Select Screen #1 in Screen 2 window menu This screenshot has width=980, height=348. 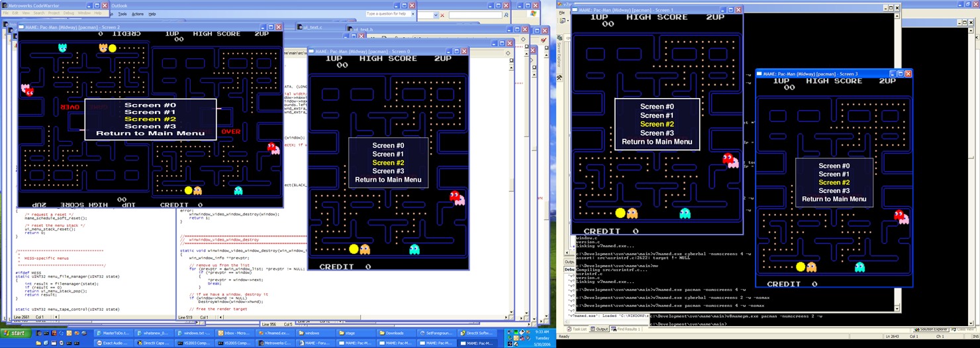pyautogui.click(x=150, y=112)
